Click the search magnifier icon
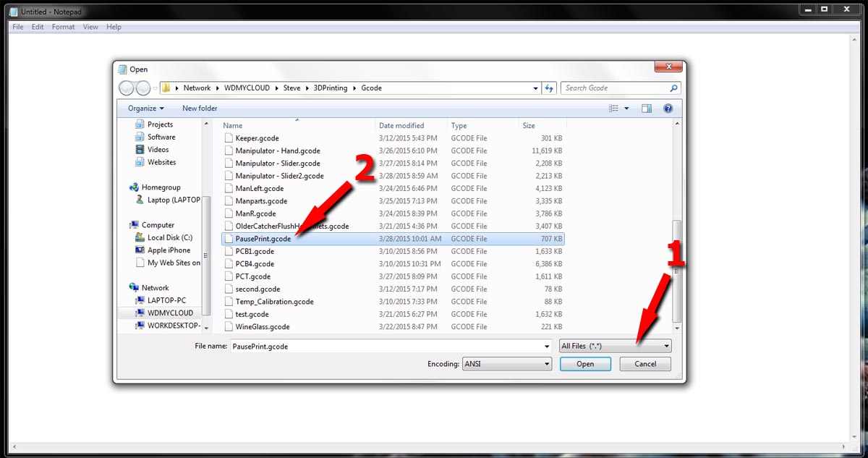868x458 pixels. click(x=673, y=88)
